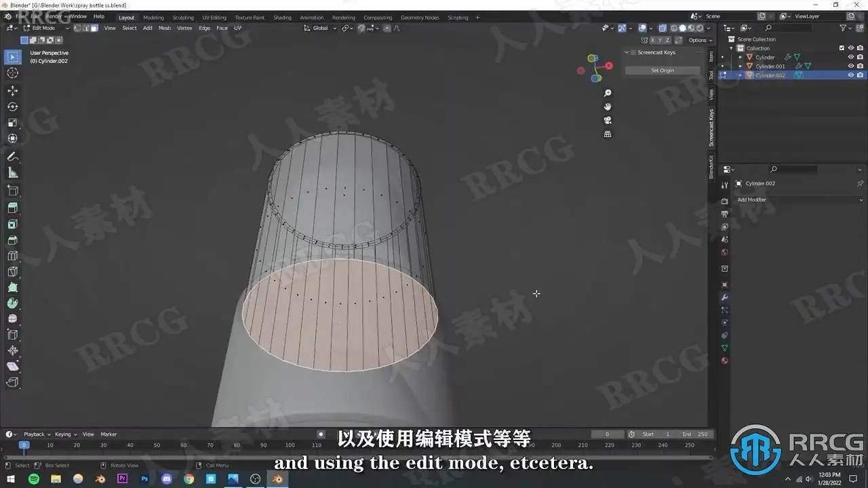Activate the Loop Cut tool
868x488 pixels.
point(12,256)
